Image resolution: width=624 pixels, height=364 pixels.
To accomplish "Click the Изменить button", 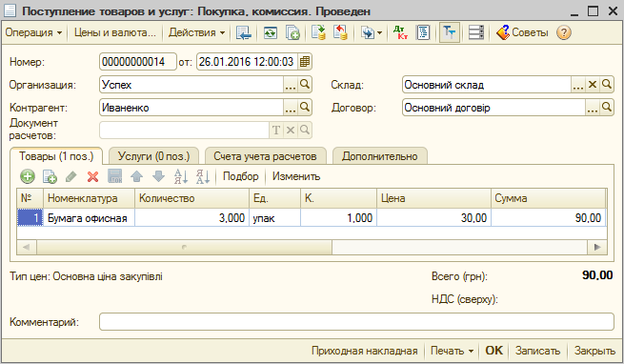I will [296, 176].
